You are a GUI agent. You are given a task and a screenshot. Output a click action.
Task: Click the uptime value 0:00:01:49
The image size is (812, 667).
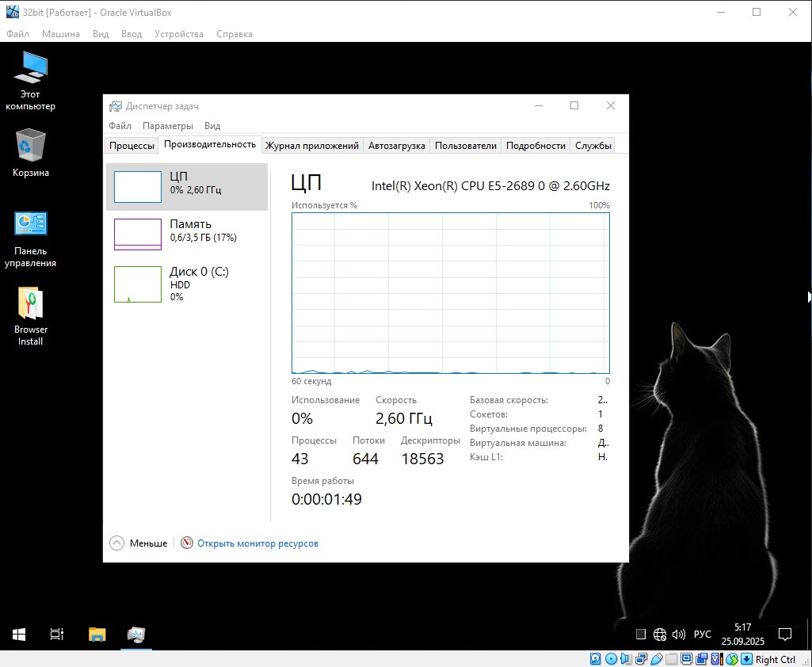[326, 499]
